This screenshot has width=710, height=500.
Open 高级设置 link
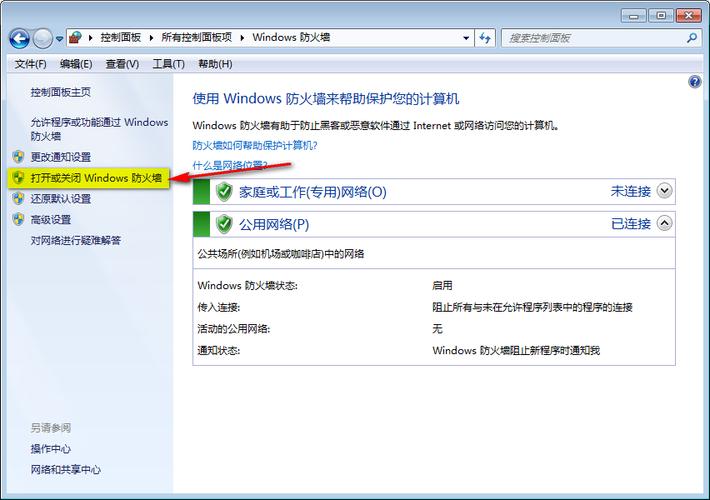(x=51, y=220)
